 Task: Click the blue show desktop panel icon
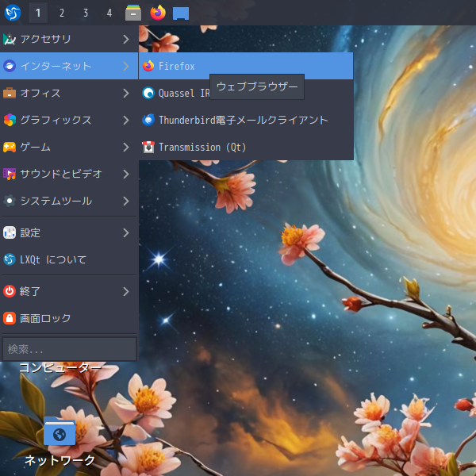(x=181, y=13)
